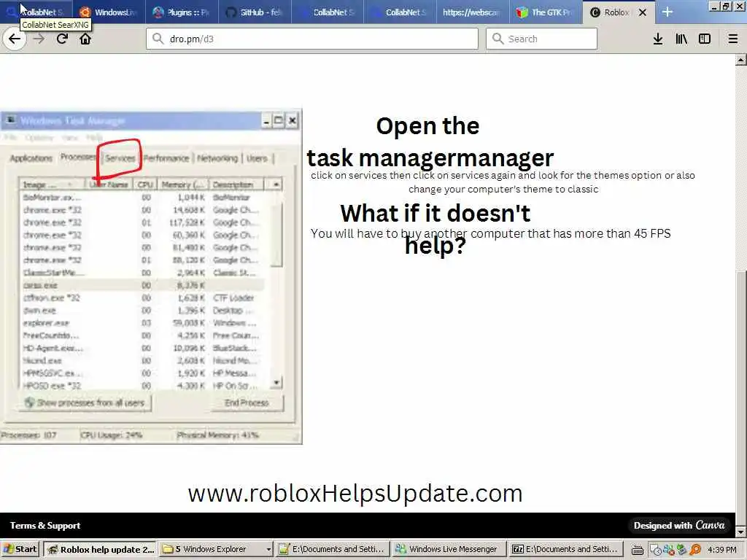Expand the Windows Explorer group dropdown arrow
This screenshot has height=560, width=747.
pyautogui.click(x=268, y=550)
